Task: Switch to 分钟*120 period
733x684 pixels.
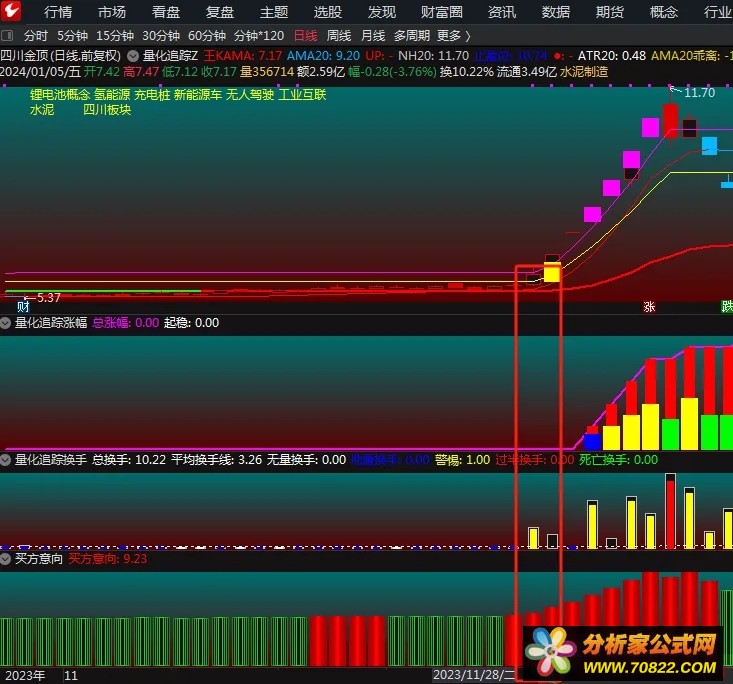Action: [259, 36]
